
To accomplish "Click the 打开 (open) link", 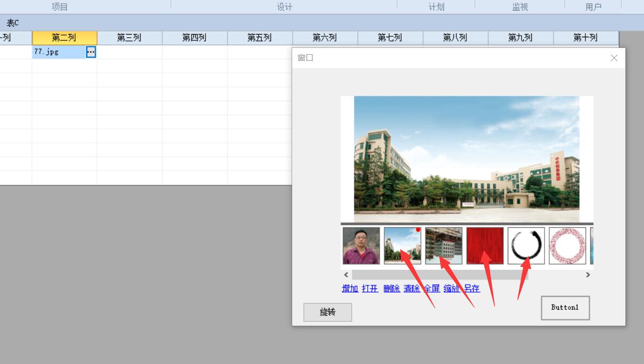I will (370, 288).
